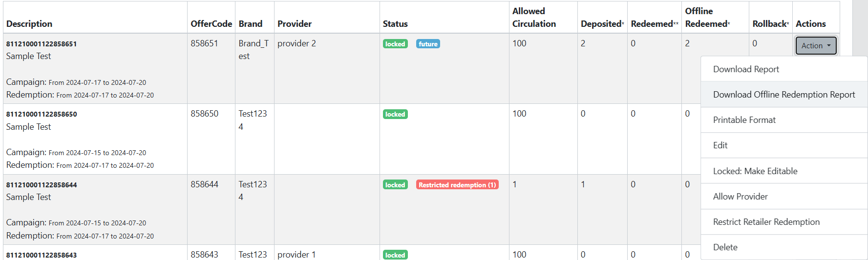Choose Download Offline Redemption Report

point(783,95)
